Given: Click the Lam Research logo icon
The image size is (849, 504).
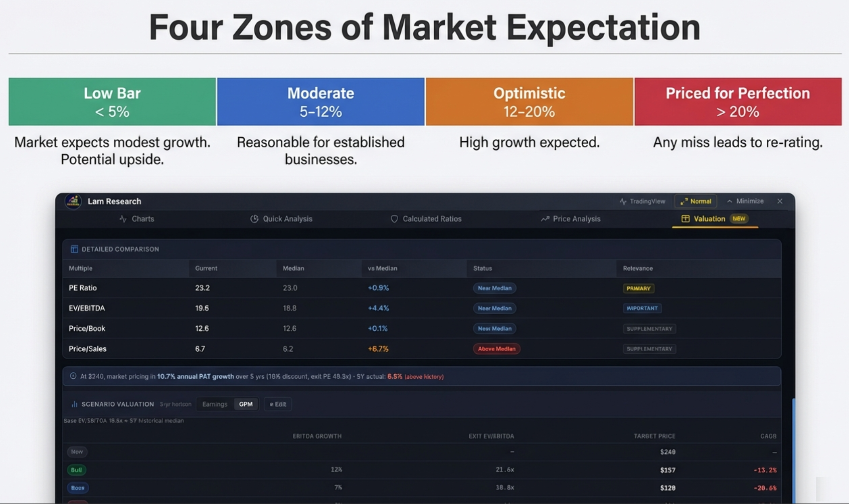Looking at the screenshot, I should pos(73,201).
